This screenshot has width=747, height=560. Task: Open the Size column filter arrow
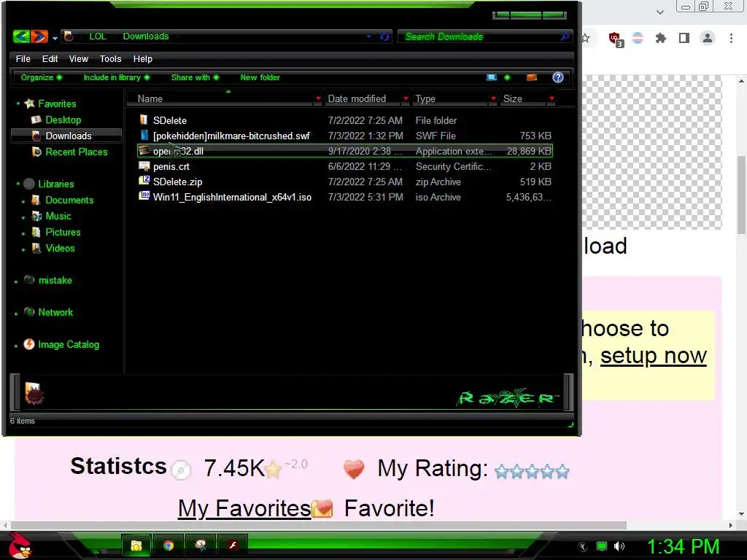(x=551, y=98)
